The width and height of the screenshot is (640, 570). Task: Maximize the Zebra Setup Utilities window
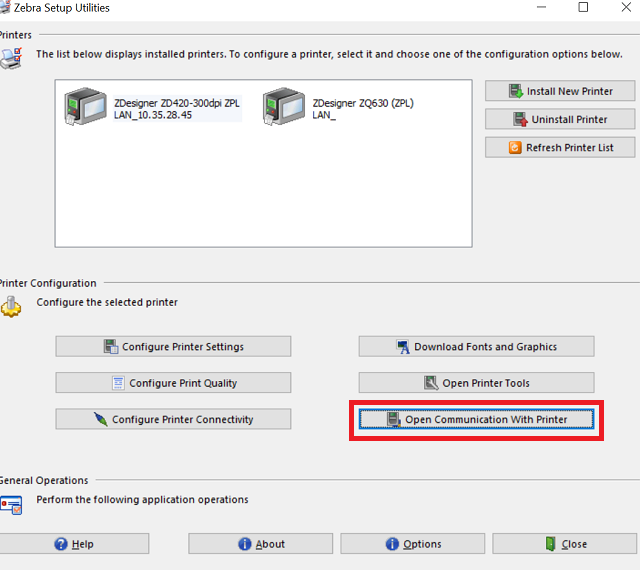(x=584, y=8)
